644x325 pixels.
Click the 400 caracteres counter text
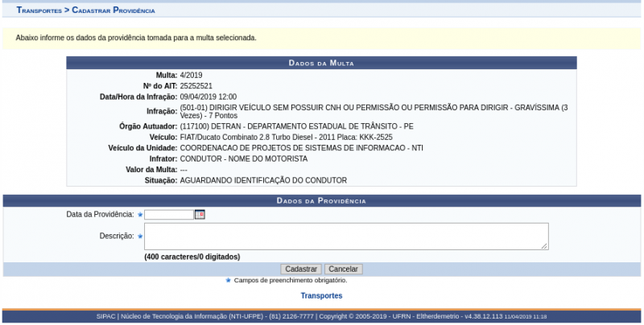[192, 257]
